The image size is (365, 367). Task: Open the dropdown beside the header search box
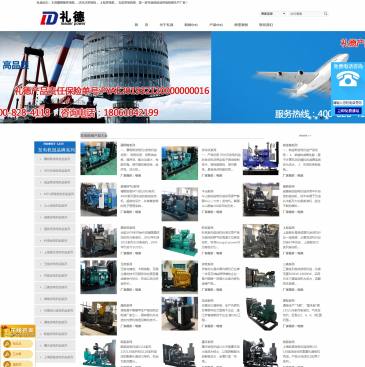click(273, 14)
